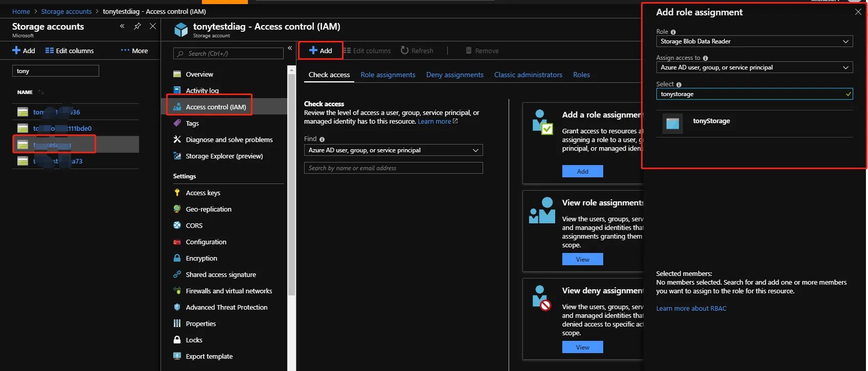Open Storage Explorer (preview)

224,156
